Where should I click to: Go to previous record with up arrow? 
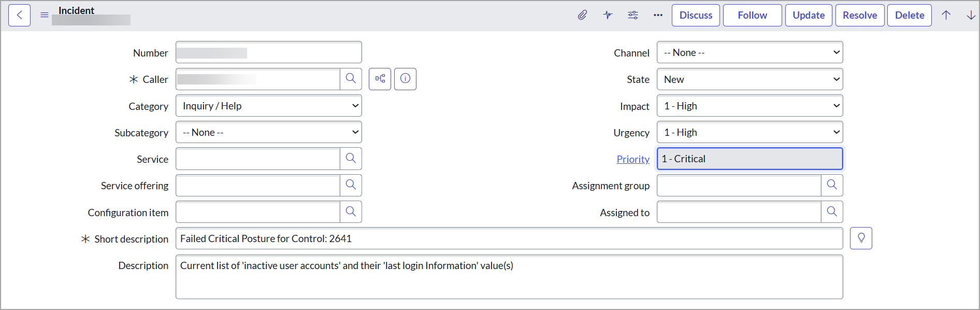(946, 15)
